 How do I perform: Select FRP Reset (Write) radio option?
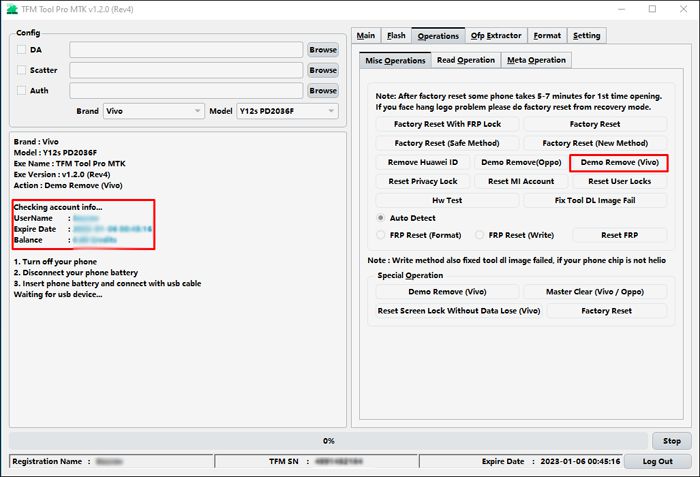coord(481,234)
